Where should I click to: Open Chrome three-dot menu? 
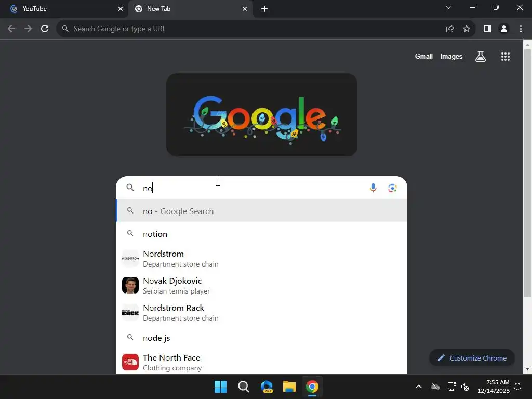click(521, 29)
